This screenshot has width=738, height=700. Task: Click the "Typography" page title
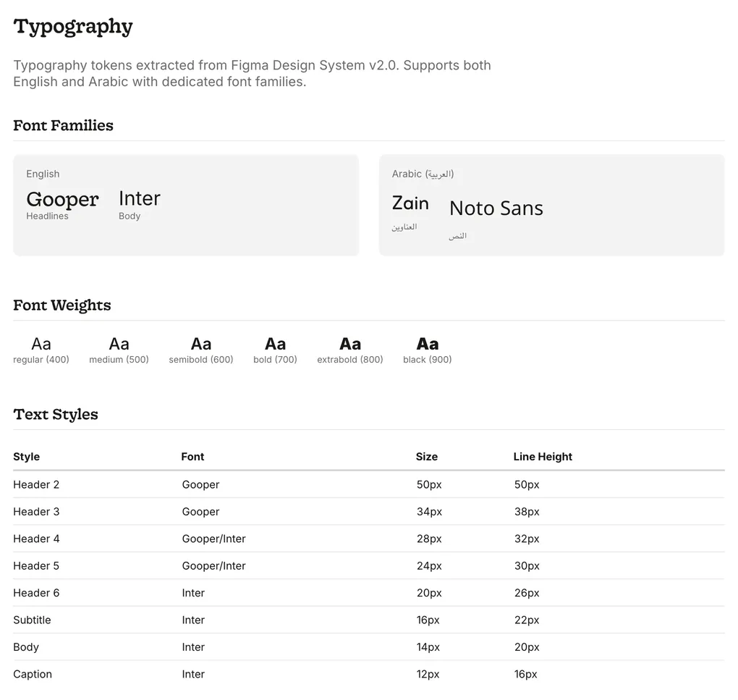tap(73, 27)
